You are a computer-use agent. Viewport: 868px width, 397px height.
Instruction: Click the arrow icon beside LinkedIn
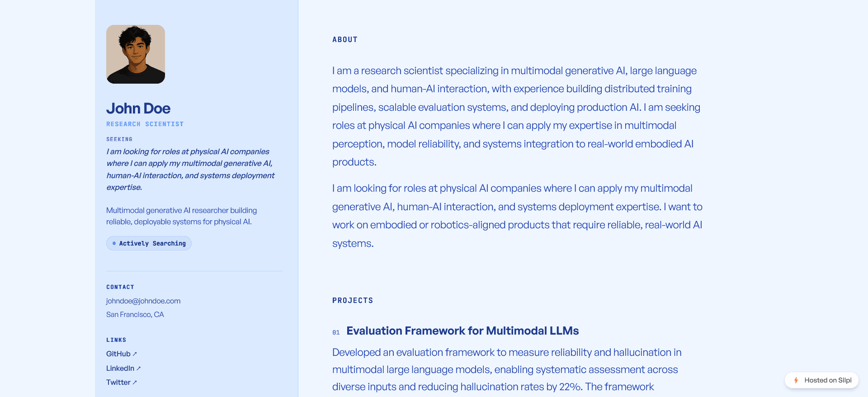[x=139, y=369]
